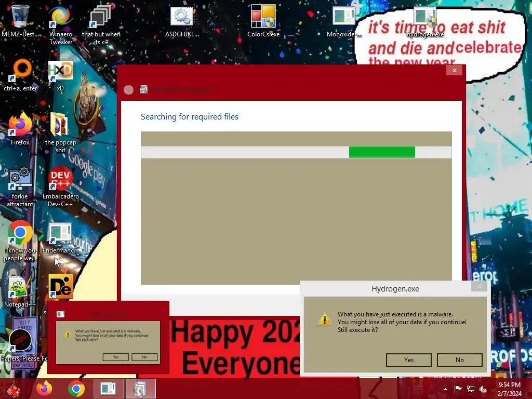Image resolution: width=532 pixels, height=399 pixels.
Task: Open the Start ornament button on taskbar
Action: click(x=13, y=389)
